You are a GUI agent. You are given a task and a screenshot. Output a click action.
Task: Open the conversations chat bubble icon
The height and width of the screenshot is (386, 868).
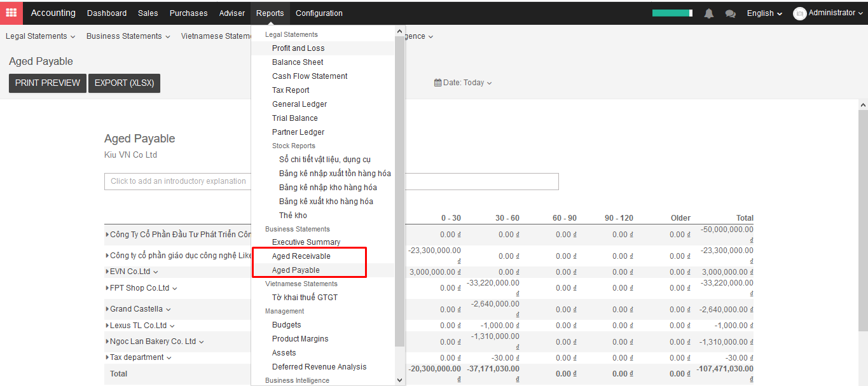pyautogui.click(x=731, y=13)
